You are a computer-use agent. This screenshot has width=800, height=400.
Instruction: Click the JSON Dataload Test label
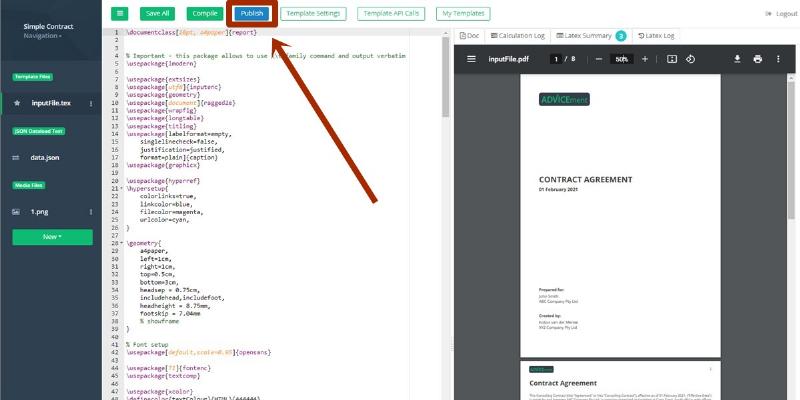pyautogui.click(x=39, y=131)
